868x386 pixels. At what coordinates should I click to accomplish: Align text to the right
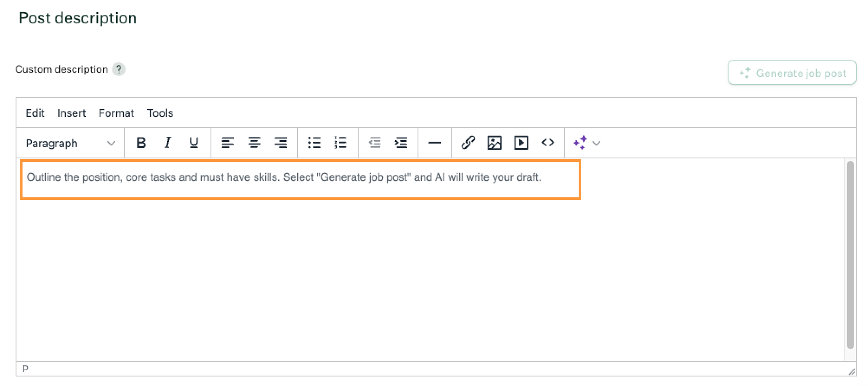[x=281, y=143]
